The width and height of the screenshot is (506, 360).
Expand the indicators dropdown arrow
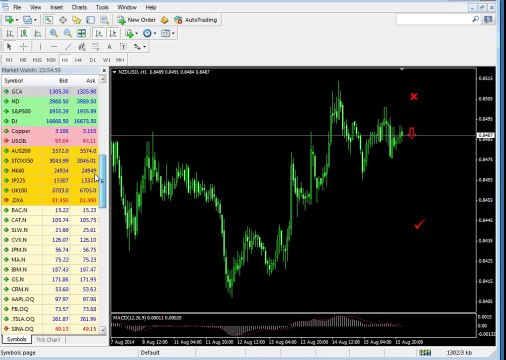136,33
